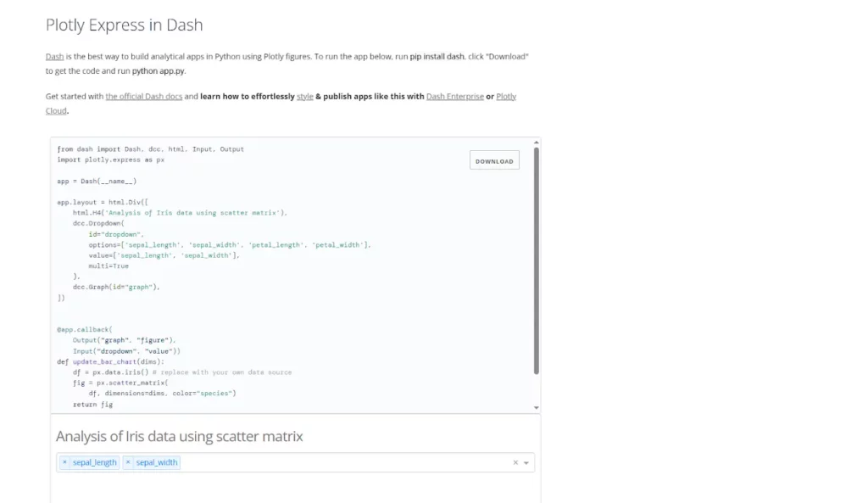The height and width of the screenshot is (503, 868).
Task: Visit the Dash Enterprise link
Action: tap(455, 97)
